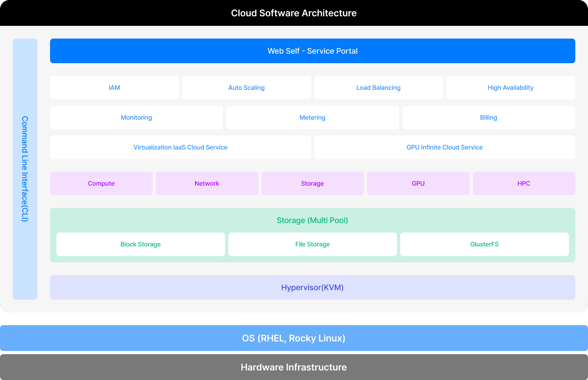Click the Command Line Interface (CLI) sidebar
This screenshot has height=380, width=588.
tap(25, 169)
